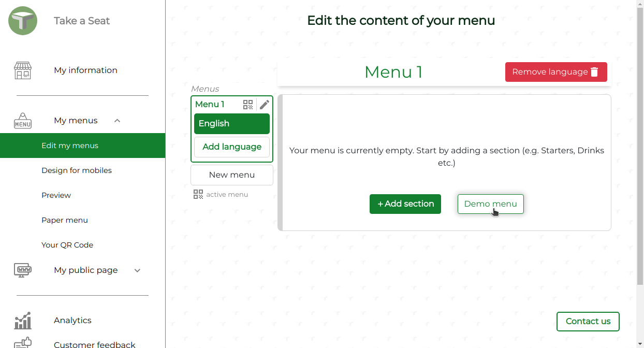Click the pencil edit icon on Menu 1

point(264,105)
